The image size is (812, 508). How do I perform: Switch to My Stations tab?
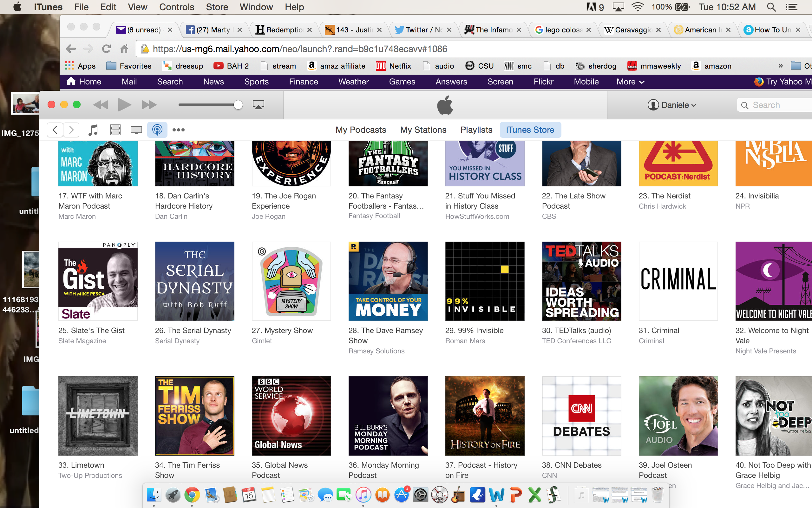pos(423,130)
